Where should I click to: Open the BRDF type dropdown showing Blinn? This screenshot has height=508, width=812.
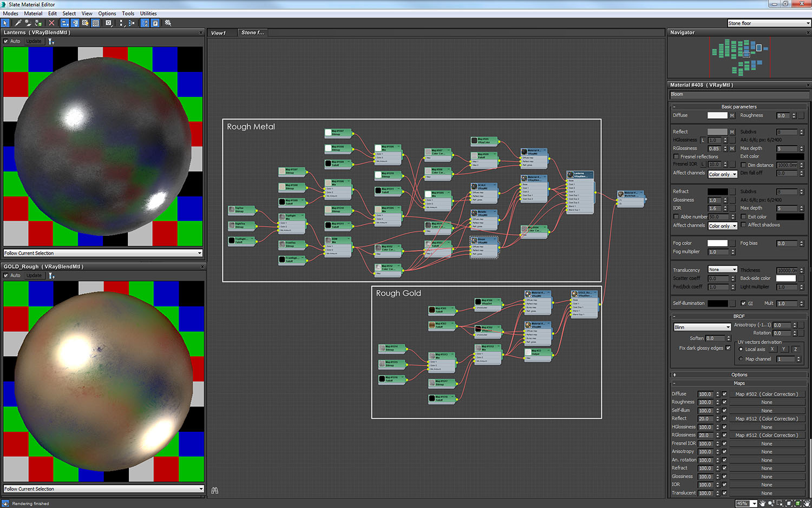coord(702,327)
